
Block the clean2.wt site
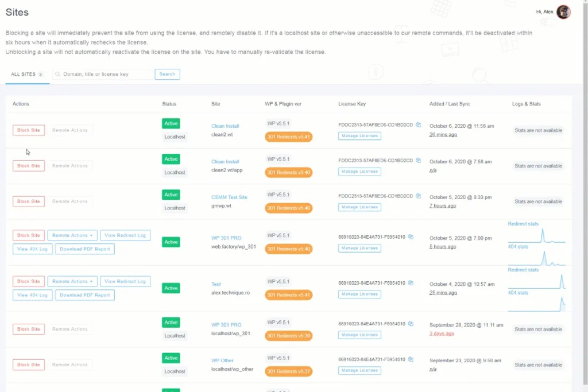(x=29, y=130)
